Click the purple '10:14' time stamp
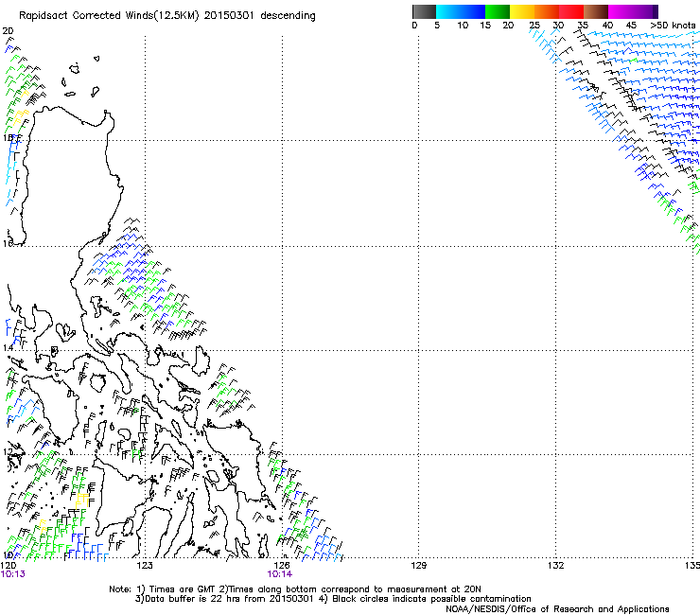Screen dimensions: 700x615 pyautogui.click(x=279, y=574)
